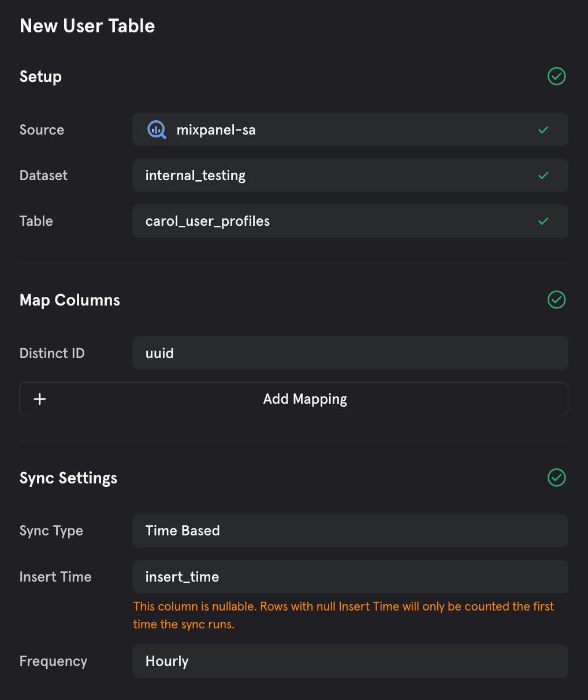Click the checkmark in the Dataset field
588x700 pixels.
click(543, 176)
